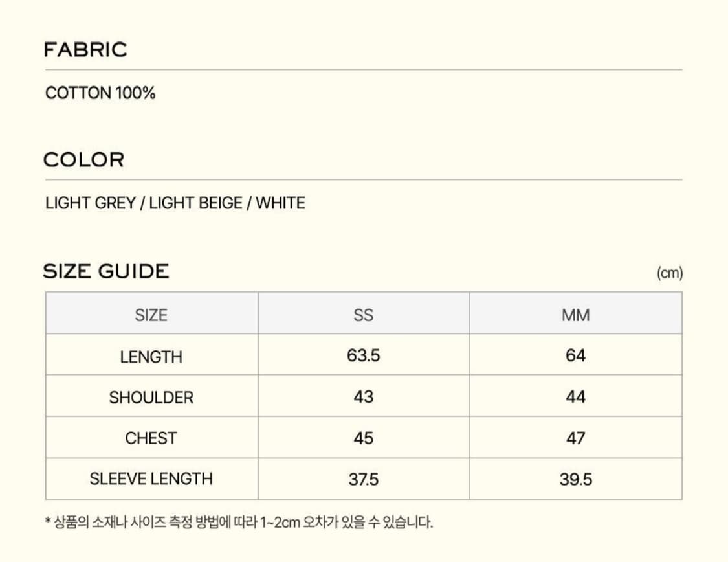The width and height of the screenshot is (728, 562).
Task: Click the FABRIC section heading
Action: [x=85, y=50]
